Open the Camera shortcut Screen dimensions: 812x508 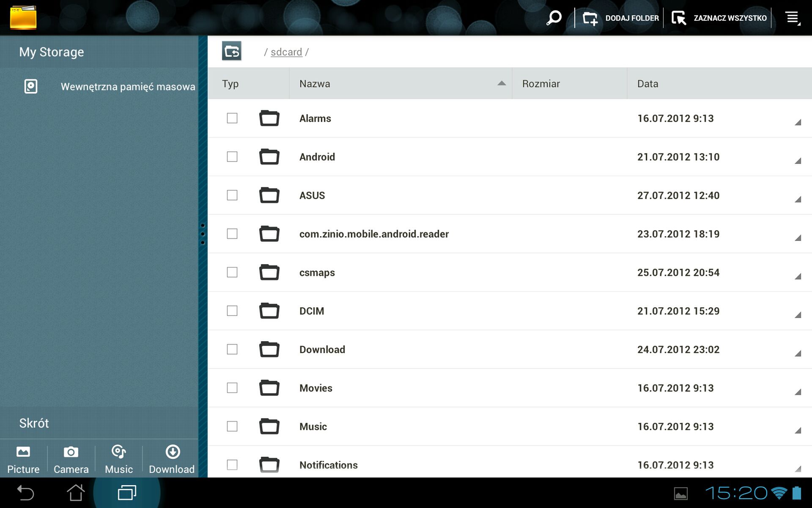point(71,459)
